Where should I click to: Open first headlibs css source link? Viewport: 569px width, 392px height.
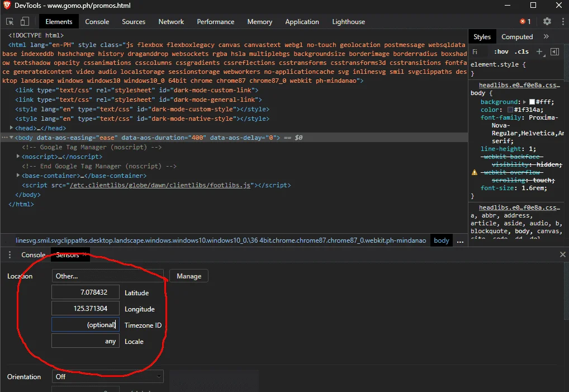pyautogui.click(x=519, y=85)
